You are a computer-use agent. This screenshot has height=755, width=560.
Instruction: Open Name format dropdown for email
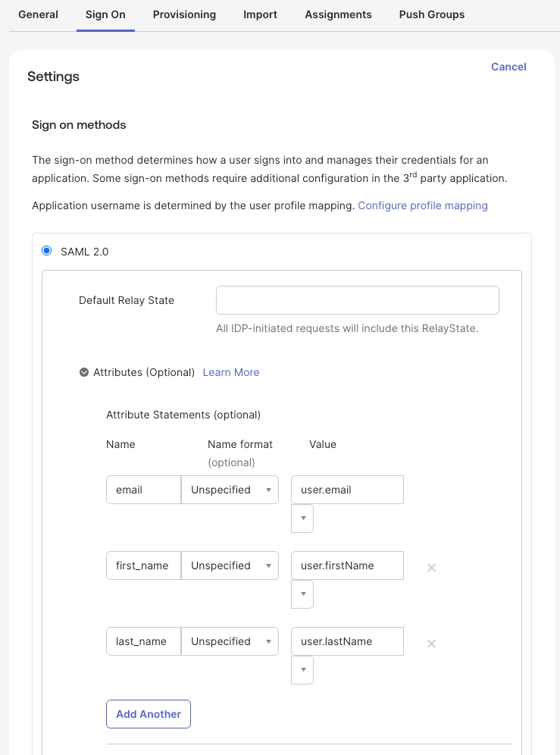point(230,490)
